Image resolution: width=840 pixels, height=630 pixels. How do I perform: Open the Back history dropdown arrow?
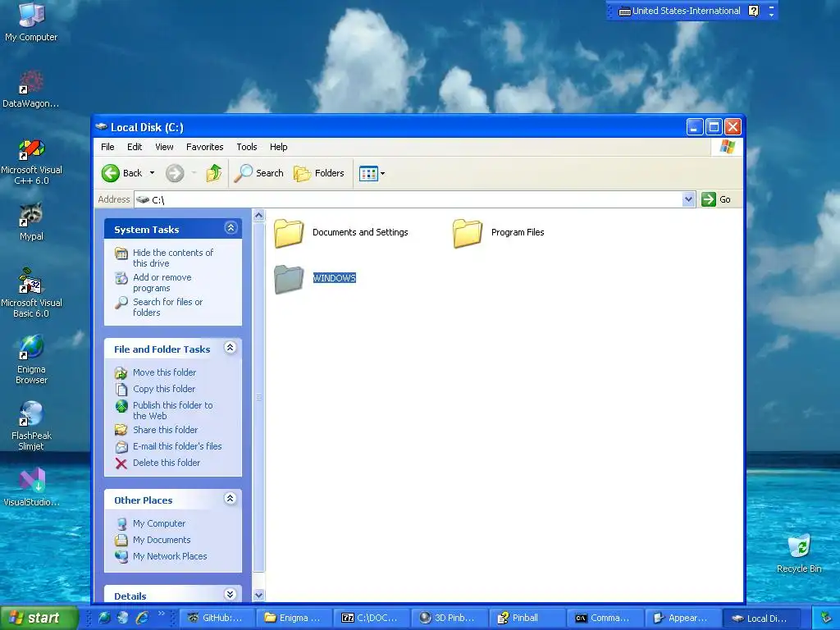point(152,173)
